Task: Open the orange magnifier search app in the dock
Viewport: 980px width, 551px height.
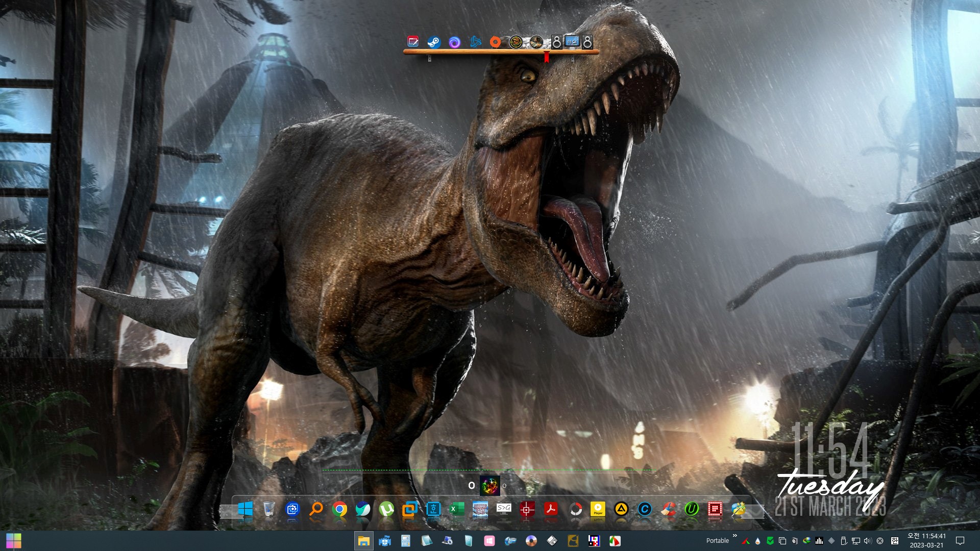Action: [x=316, y=509]
